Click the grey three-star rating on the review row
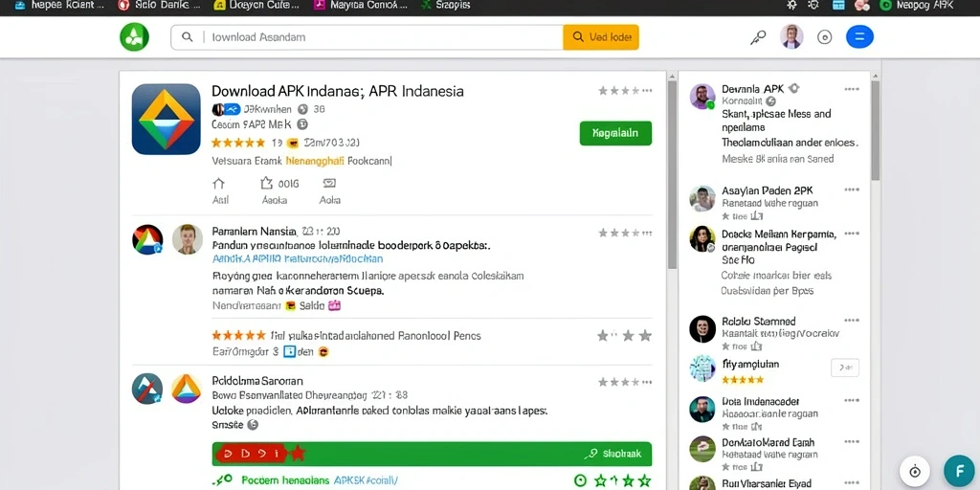 [x=624, y=336]
